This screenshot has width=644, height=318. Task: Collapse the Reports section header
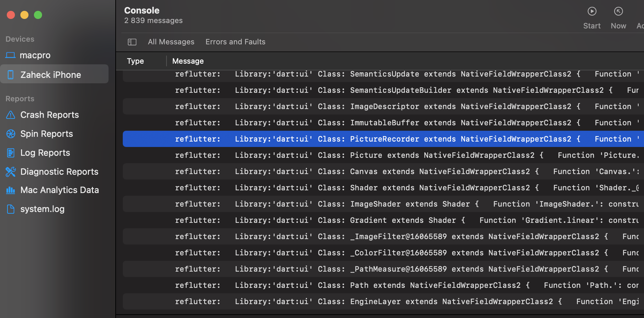[x=20, y=99]
